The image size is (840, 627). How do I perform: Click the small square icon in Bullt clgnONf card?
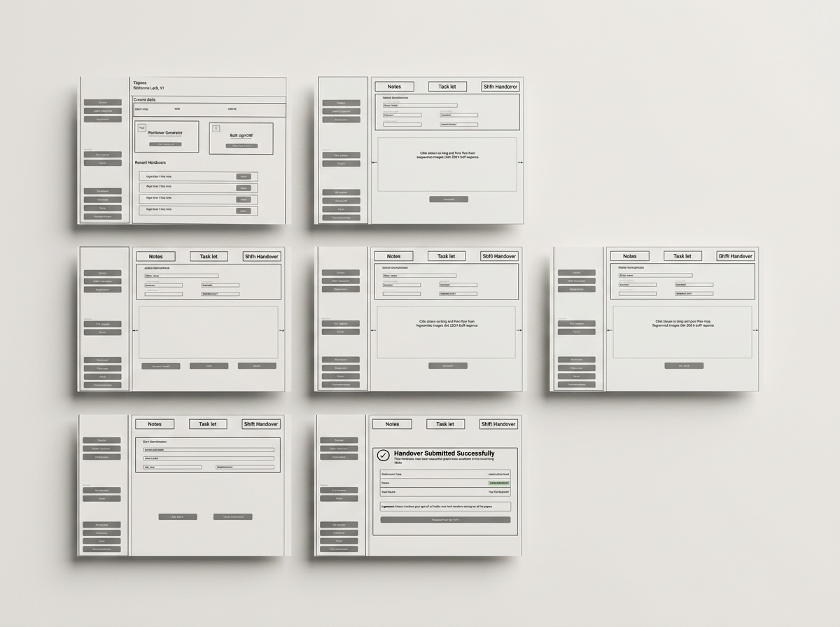coord(216,129)
